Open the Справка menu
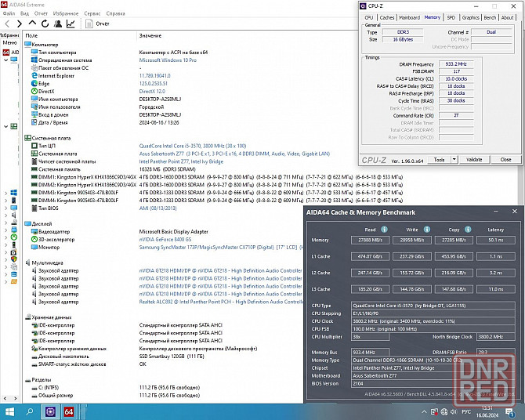 (x=115, y=13)
